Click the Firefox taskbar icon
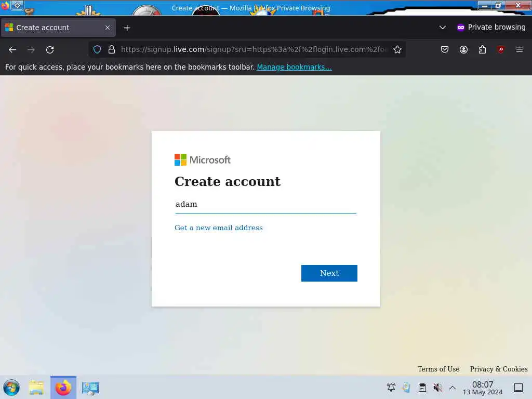The width and height of the screenshot is (532, 399). pos(63,388)
